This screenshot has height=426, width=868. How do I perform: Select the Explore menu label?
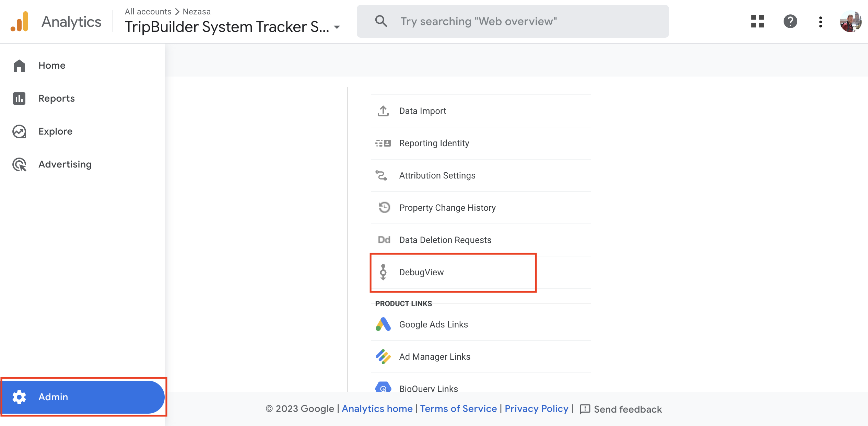[56, 131]
